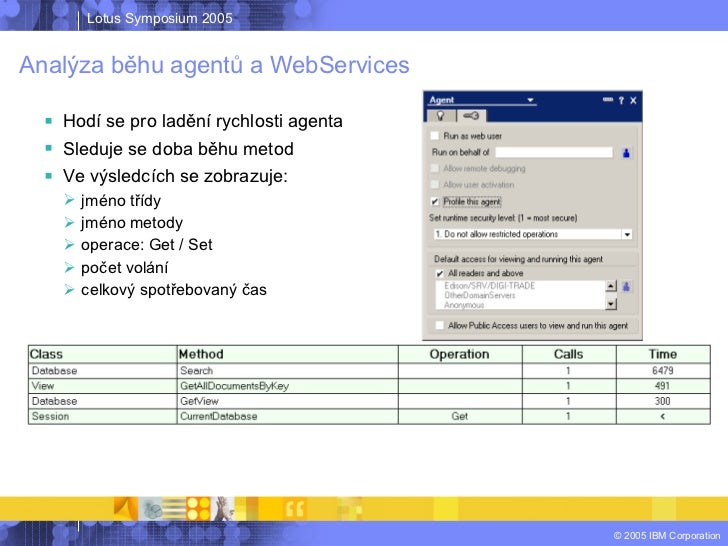Select Edison/SRV/DIGI-TRADE in access list

[x=489, y=286]
